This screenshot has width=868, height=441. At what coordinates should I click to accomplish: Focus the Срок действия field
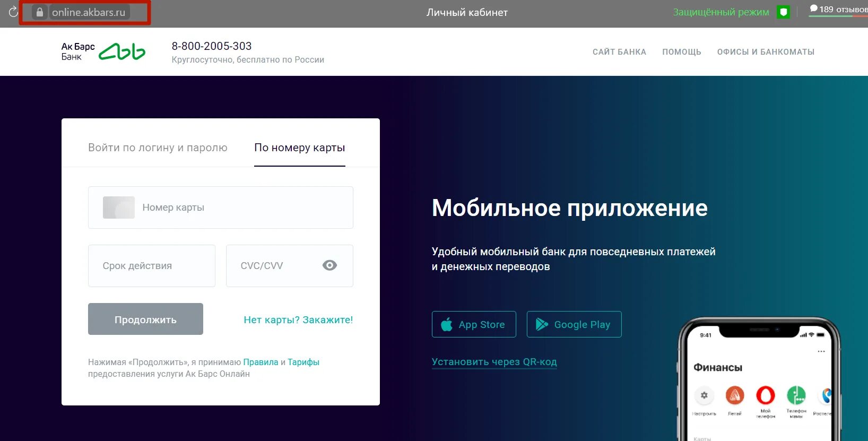[x=152, y=266]
